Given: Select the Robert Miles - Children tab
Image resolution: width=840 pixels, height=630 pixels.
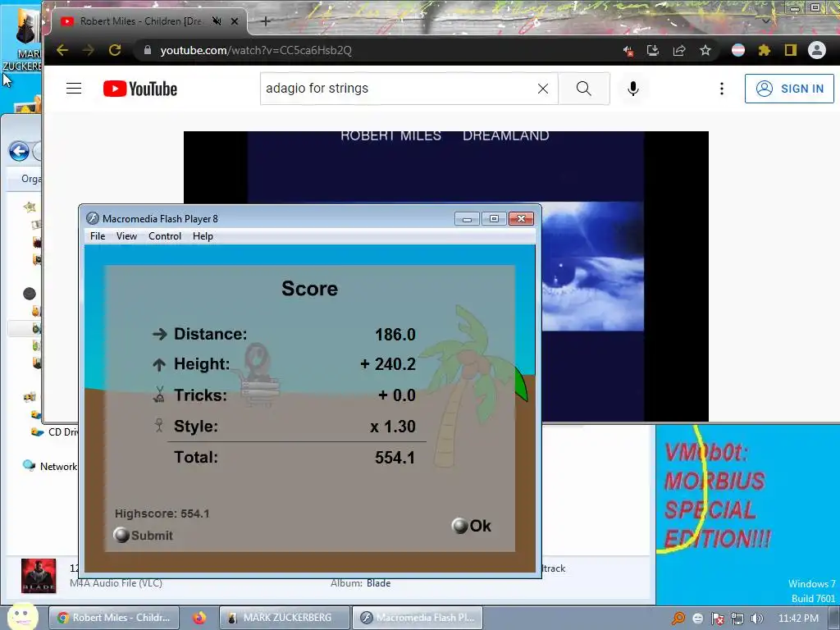Looking at the screenshot, I should click(x=140, y=21).
